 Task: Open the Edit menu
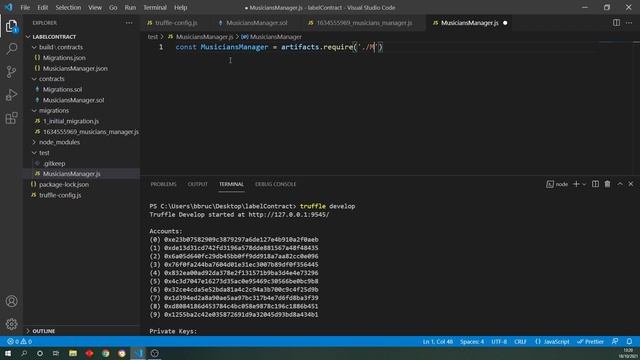tap(42, 7)
